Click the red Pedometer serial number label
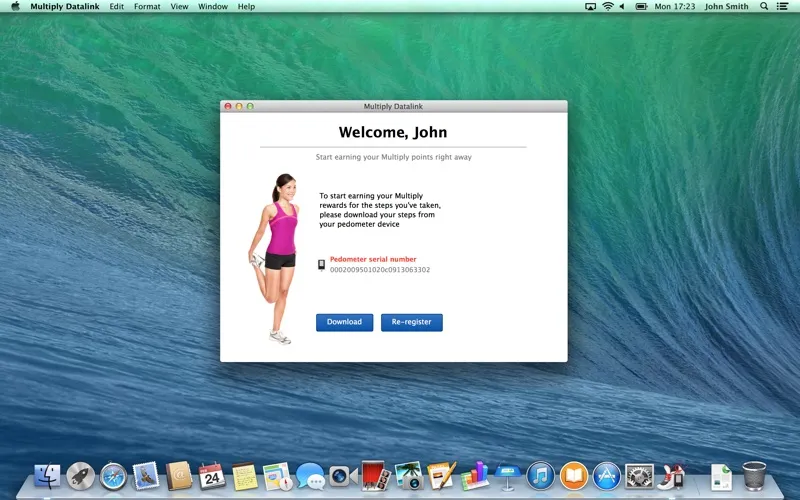 pos(373,259)
